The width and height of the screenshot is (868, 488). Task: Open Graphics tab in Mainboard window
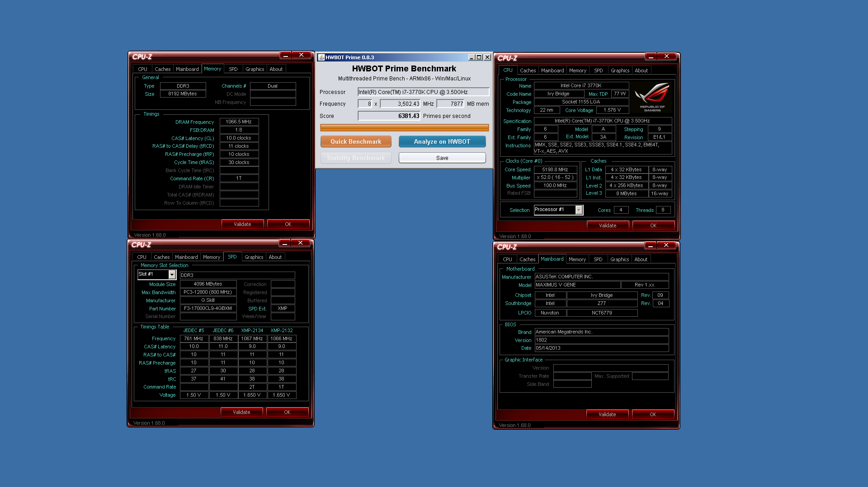[x=620, y=259]
